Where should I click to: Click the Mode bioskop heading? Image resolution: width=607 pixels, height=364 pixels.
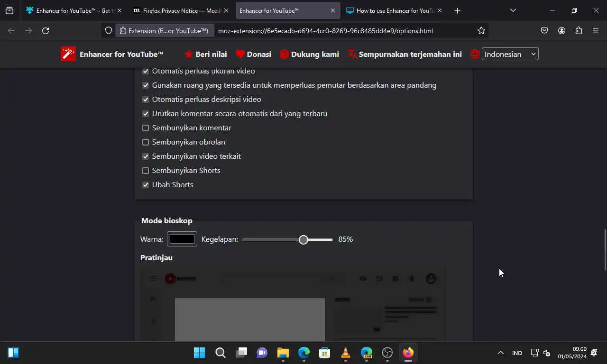pyautogui.click(x=166, y=220)
